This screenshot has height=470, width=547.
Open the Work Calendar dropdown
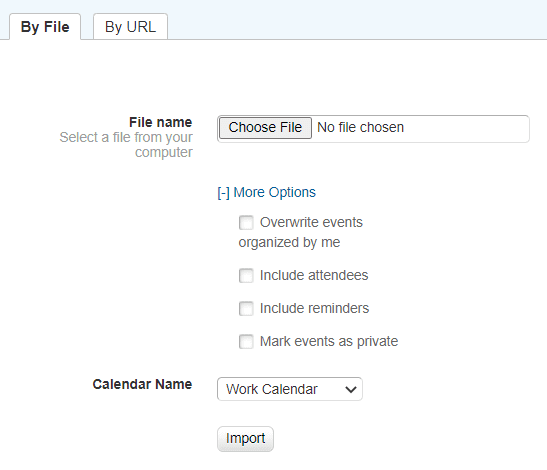(290, 389)
